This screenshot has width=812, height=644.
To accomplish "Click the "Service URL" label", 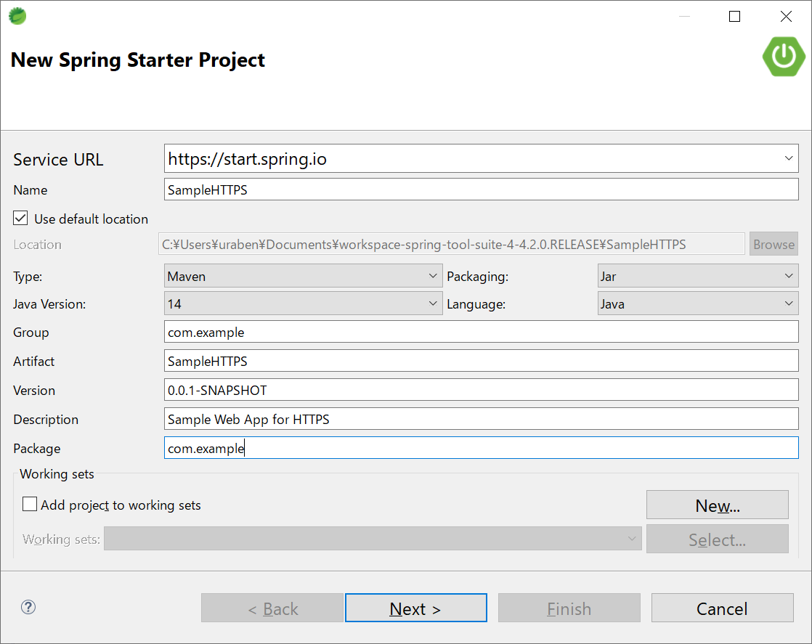I will (58, 160).
